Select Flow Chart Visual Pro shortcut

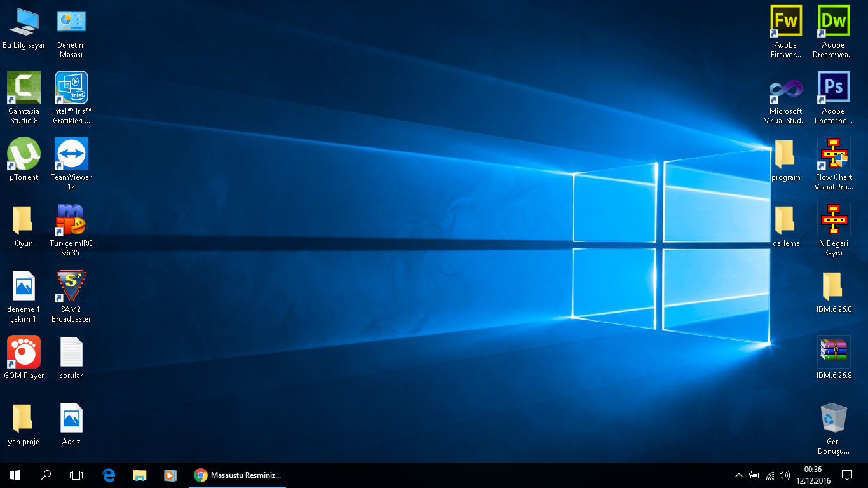pyautogui.click(x=833, y=165)
